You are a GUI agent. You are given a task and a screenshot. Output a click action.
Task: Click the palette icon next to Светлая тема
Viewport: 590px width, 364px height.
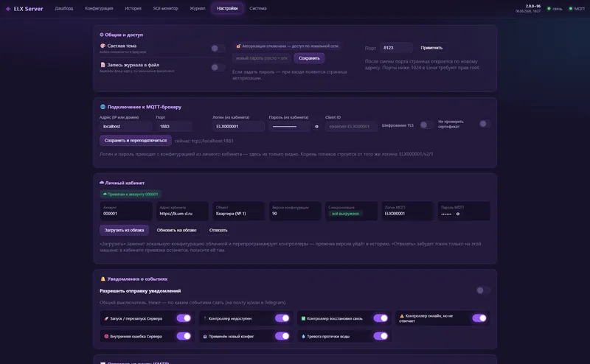[x=103, y=46]
